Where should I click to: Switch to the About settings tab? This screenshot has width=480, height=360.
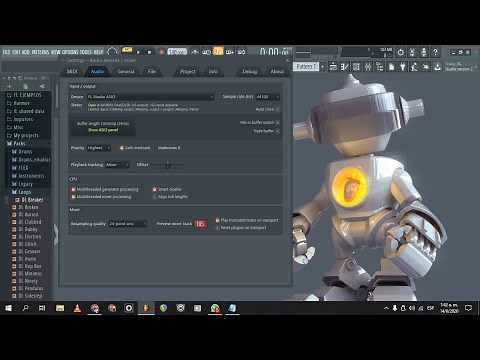tap(277, 71)
